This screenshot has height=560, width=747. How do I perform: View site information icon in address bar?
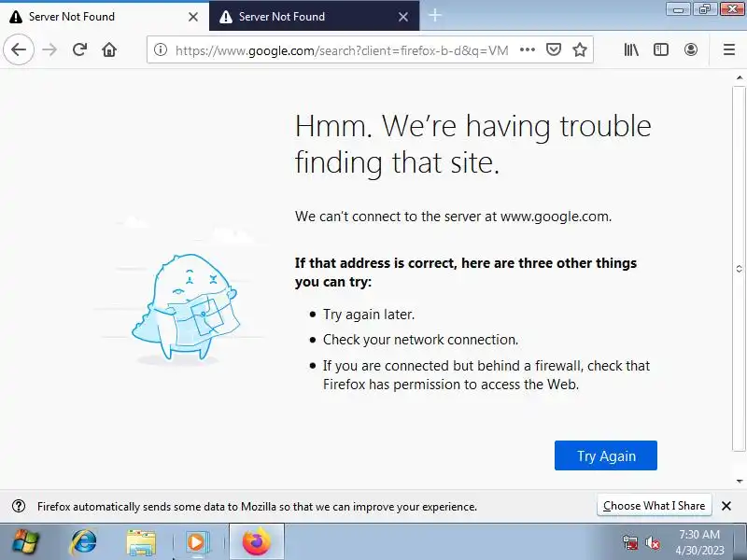coord(161,49)
